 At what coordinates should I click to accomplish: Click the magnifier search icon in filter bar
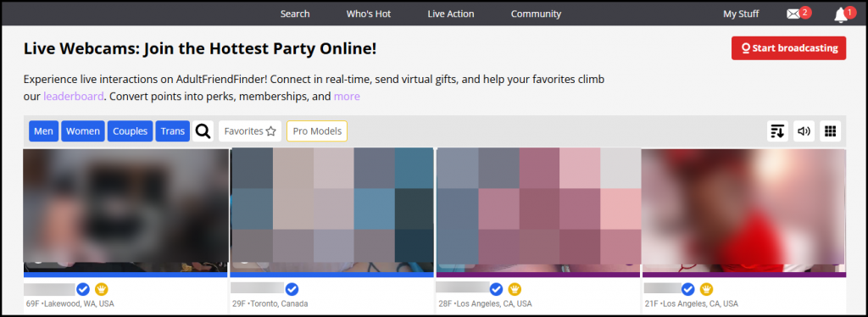203,131
